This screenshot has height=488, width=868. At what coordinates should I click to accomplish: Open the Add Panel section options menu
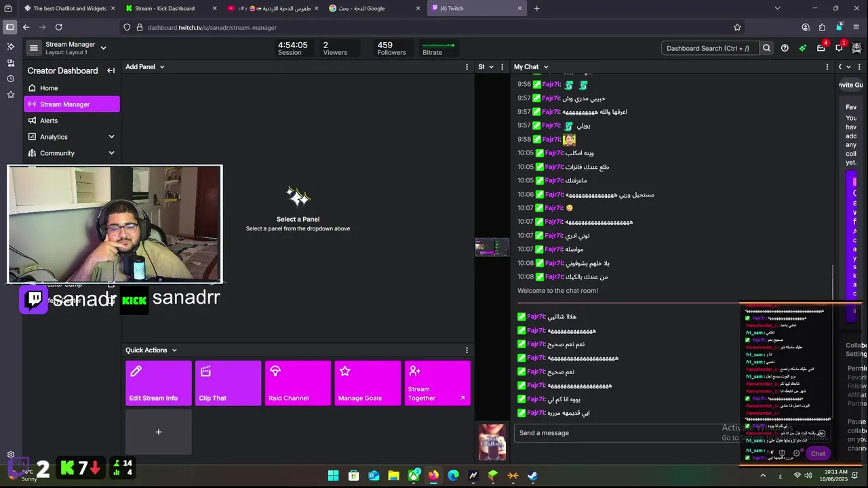tap(467, 66)
